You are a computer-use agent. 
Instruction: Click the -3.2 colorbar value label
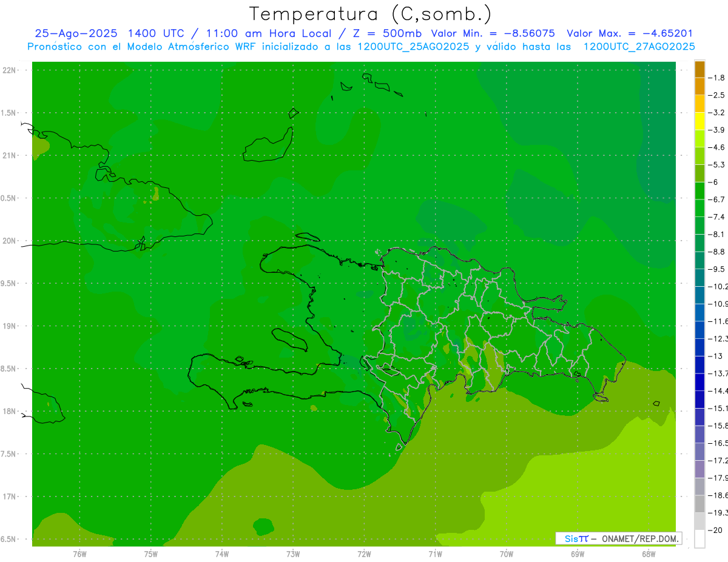coord(716,113)
